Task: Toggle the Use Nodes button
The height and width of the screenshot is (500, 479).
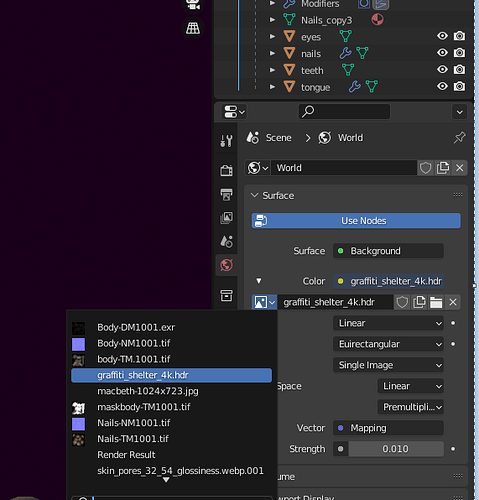Action: pyautogui.click(x=356, y=221)
